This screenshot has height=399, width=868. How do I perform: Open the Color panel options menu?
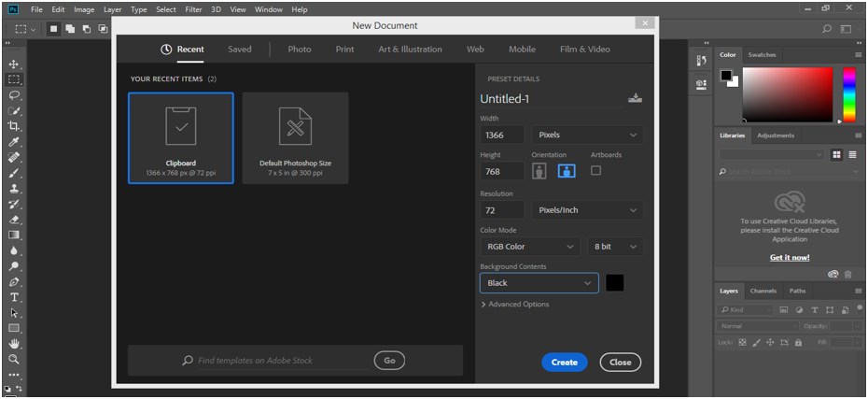pyautogui.click(x=859, y=55)
